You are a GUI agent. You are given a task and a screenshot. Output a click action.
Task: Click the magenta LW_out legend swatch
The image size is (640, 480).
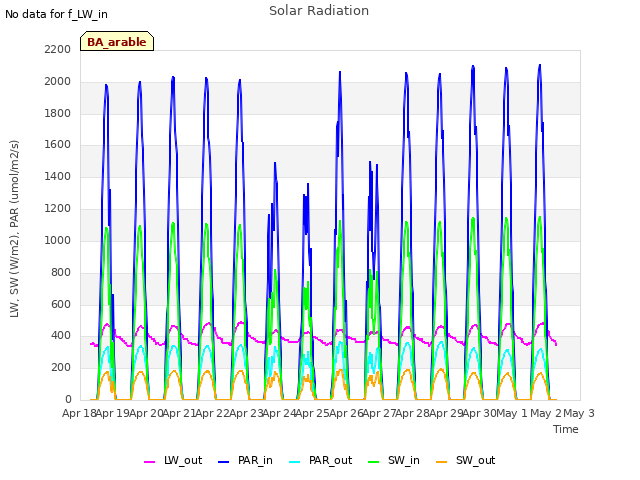pos(149,462)
